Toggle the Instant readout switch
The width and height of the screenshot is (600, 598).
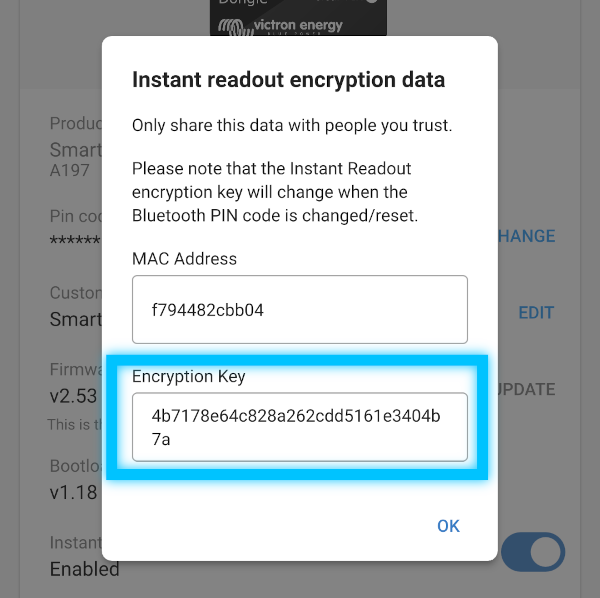point(534,552)
